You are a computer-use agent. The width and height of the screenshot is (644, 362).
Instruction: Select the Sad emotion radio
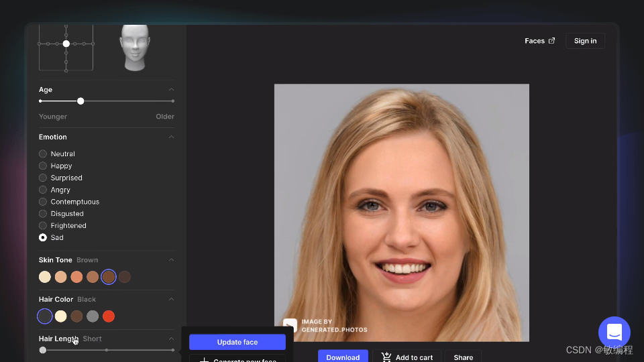point(43,237)
